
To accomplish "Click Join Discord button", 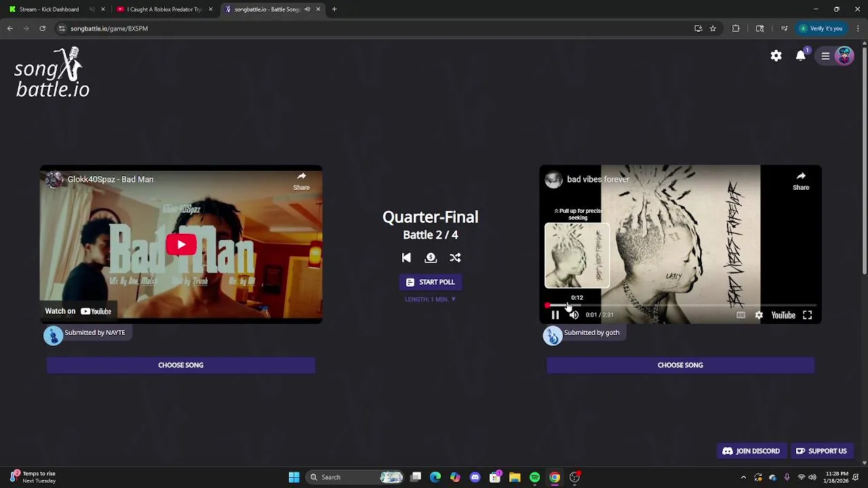I will coord(751,451).
